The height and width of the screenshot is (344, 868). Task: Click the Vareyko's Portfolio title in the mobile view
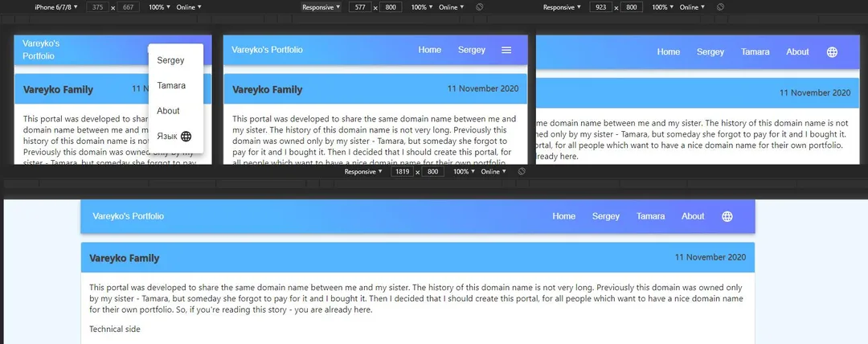(x=41, y=49)
